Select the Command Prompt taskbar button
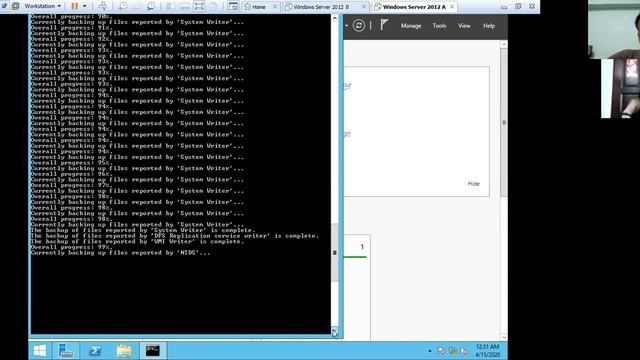Screen dimensions: 640x360 (153, 351)
